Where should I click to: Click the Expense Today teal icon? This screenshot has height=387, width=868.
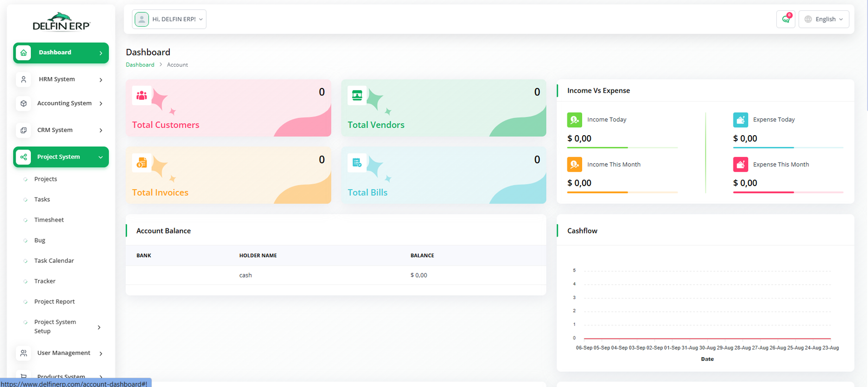[x=740, y=119]
